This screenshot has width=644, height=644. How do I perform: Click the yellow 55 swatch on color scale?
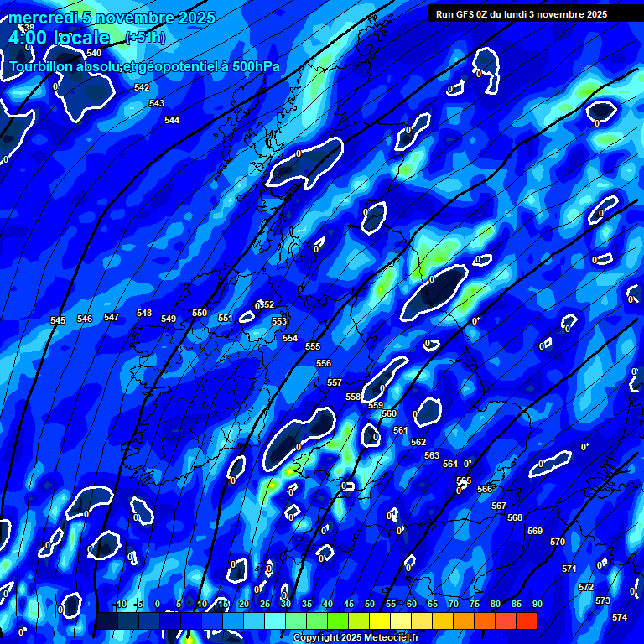pos(380,621)
